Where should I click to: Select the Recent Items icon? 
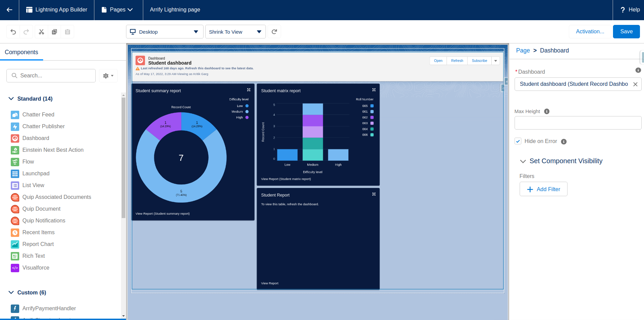click(15, 233)
